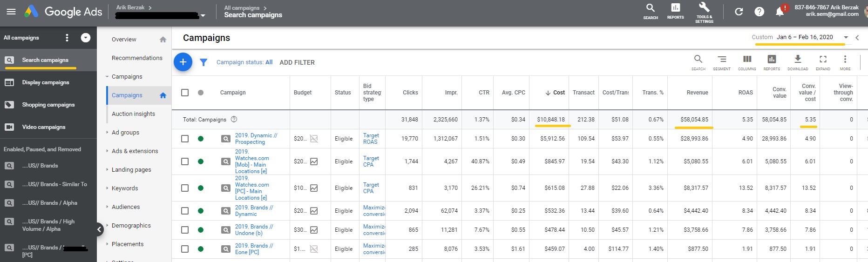The height and width of the screenshot is (262, 868).
Task: Go to All campaigns breadcrumb
Action: (x=242, y=8)
